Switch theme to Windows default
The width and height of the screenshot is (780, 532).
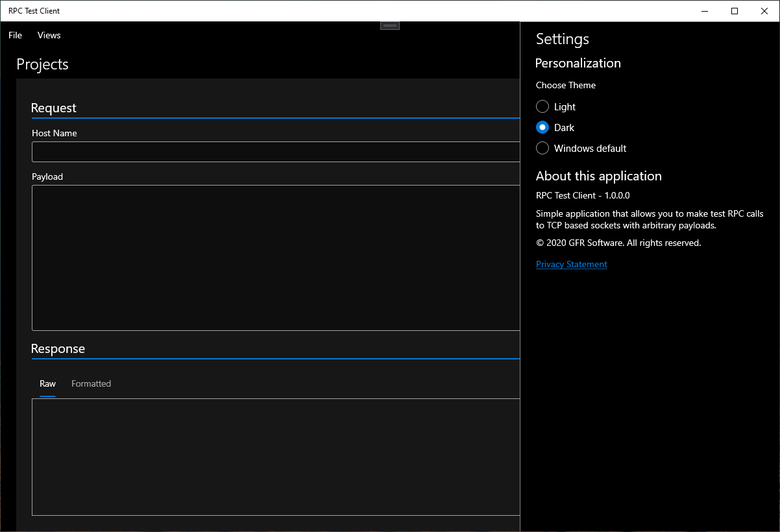542,149
